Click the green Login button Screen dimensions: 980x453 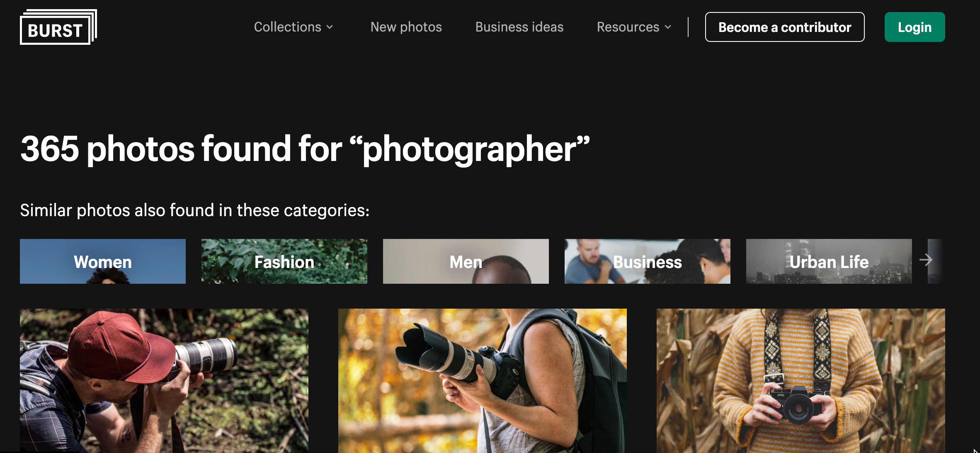(x=914, y=27)
